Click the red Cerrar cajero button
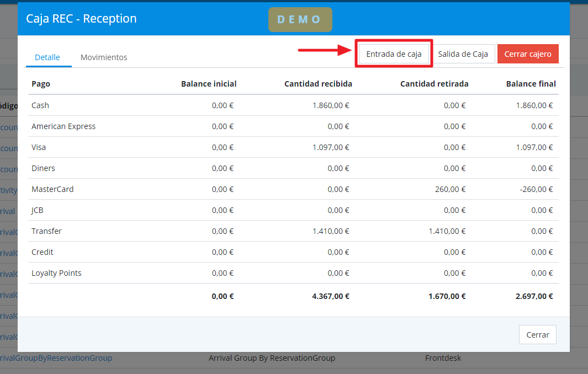588x374 pixels. 528,54
